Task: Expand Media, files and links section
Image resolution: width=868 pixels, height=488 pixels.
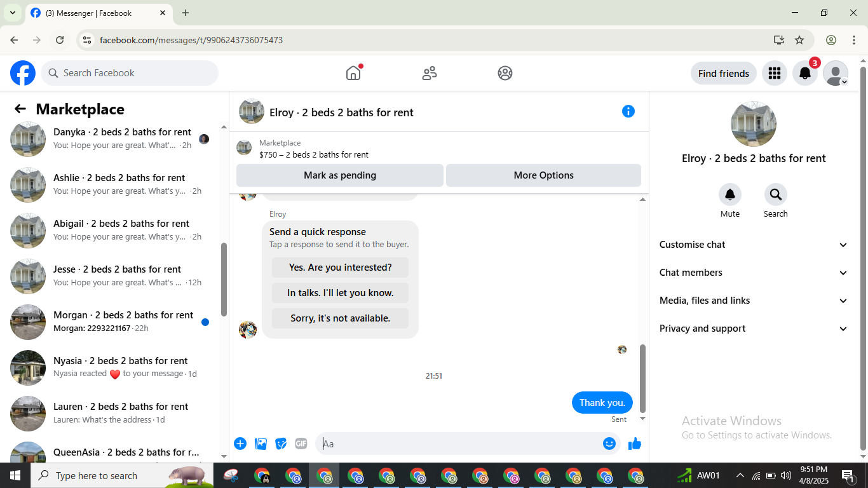Action: [754, 301]
